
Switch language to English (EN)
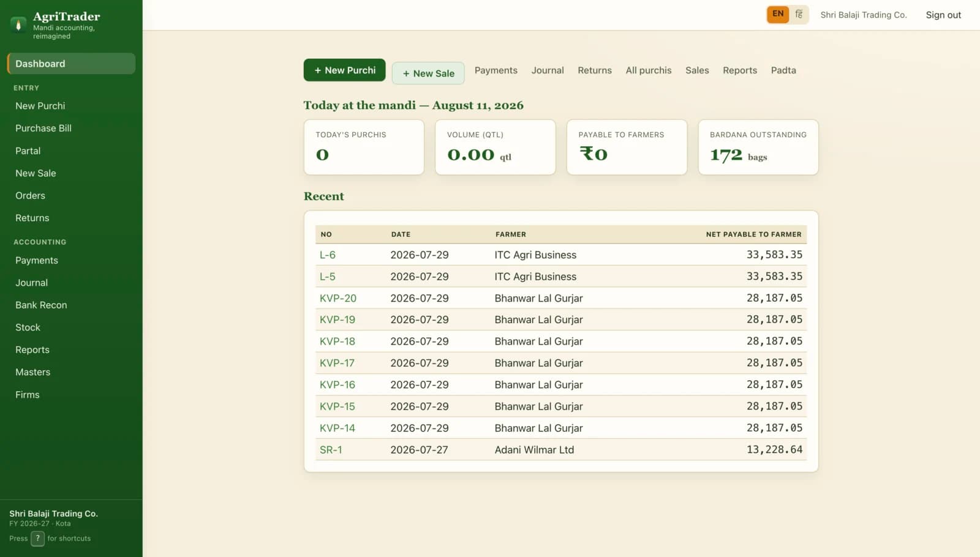778,14
